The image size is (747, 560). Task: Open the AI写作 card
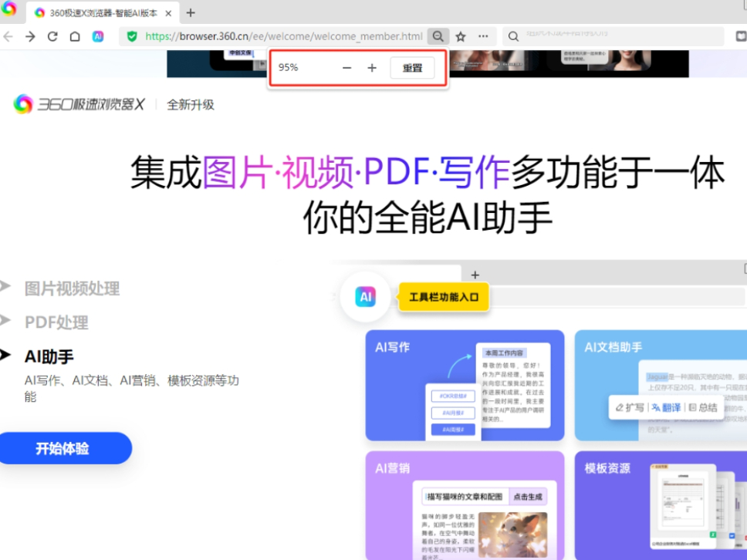coord(465,385)
